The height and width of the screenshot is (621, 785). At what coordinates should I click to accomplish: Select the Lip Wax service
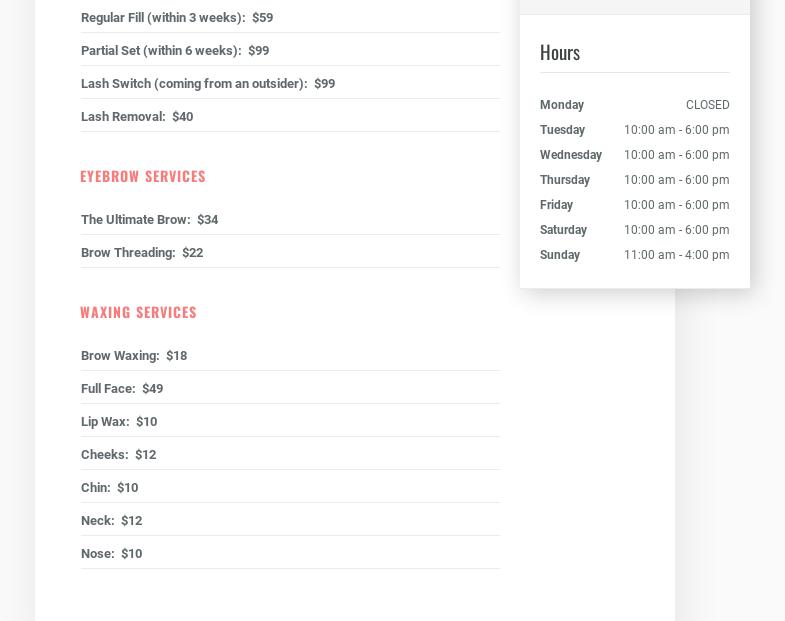pyautogui.click(x=119, y=422)
